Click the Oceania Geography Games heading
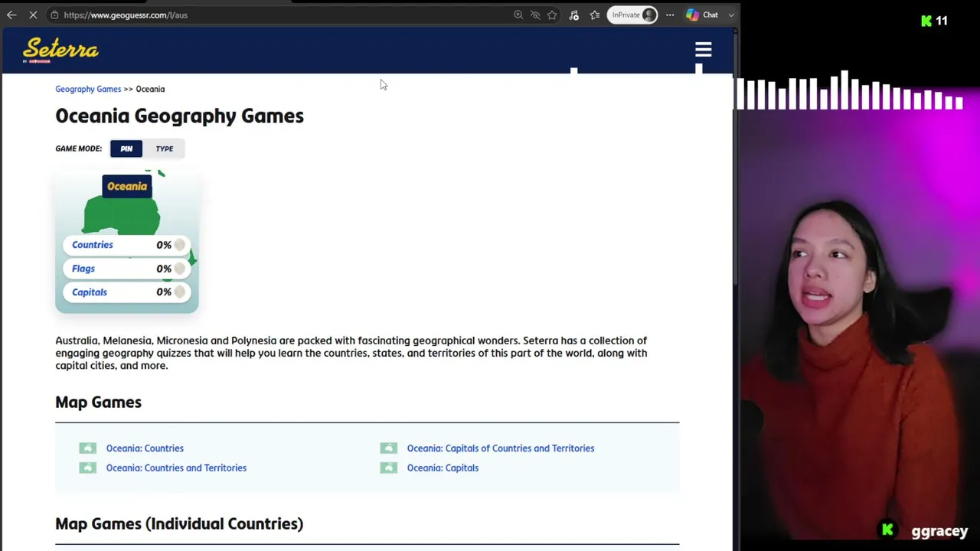Screen dimensions: 980x551 [179, 116]
